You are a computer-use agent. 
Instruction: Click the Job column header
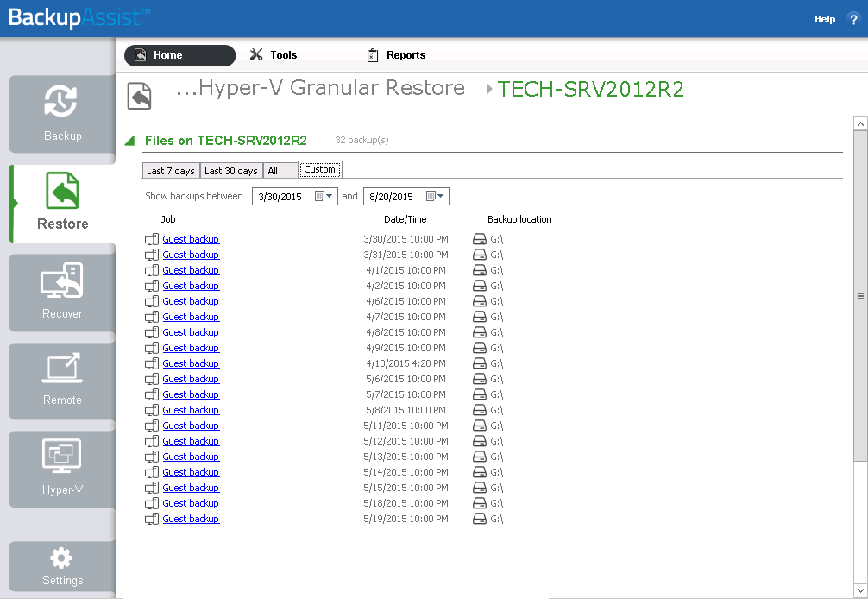(x=168, y=219)
